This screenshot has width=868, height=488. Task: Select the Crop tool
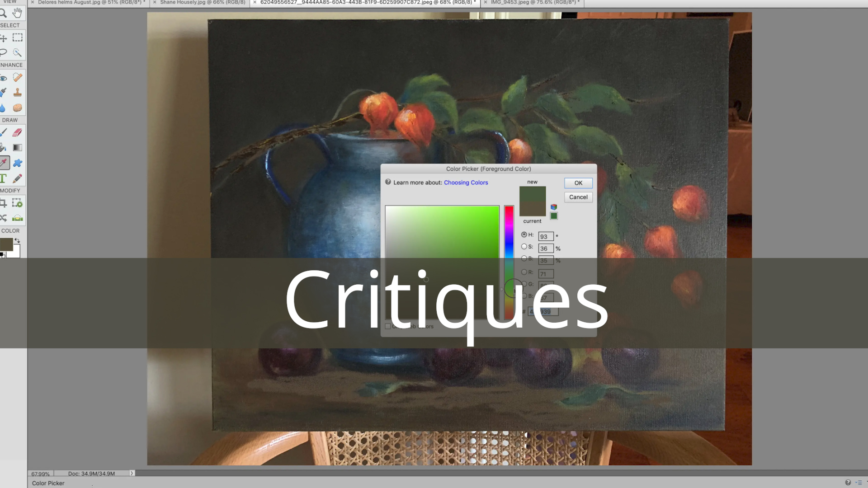coord(4,203)
